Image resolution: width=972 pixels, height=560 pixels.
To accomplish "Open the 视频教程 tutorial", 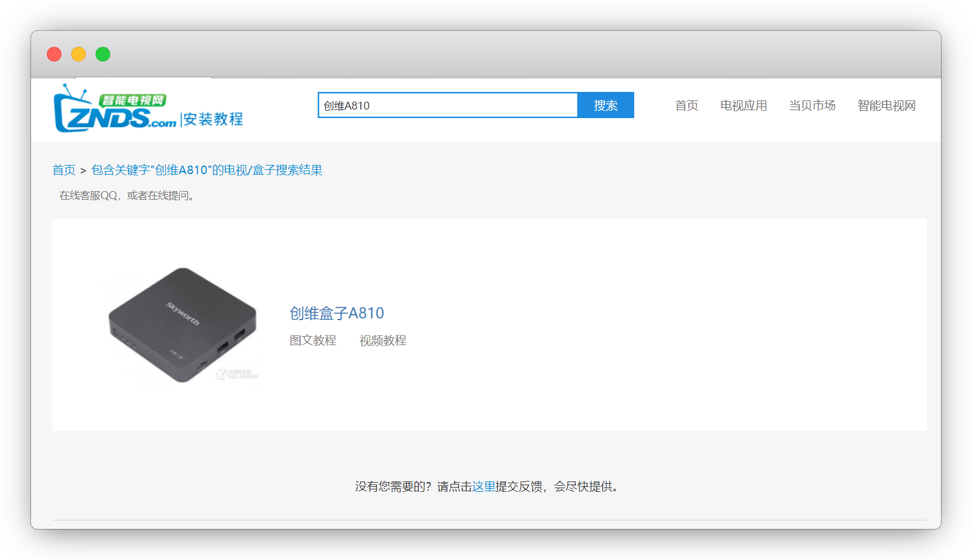I will pos(383,340).
